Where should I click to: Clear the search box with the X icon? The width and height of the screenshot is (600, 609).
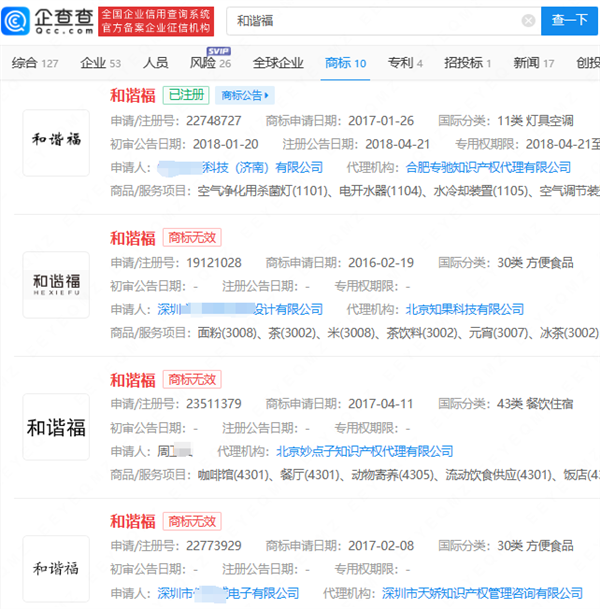(527, 21)
